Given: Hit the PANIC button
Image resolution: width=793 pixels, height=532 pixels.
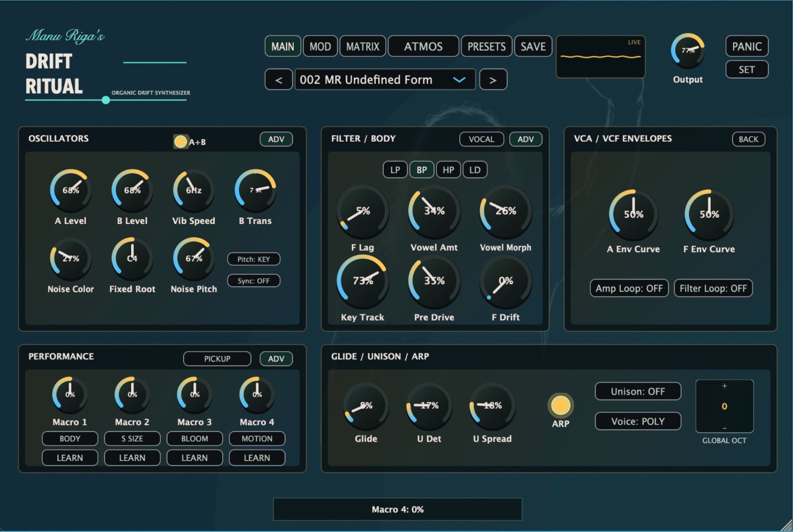Looking at the screenshot, I should coord(747,47).
